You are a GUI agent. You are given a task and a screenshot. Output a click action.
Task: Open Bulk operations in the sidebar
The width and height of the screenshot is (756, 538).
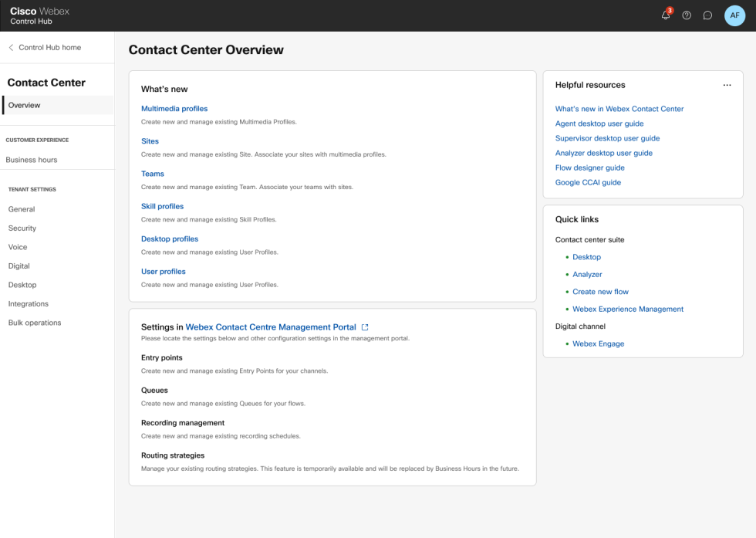pos(34,322)
